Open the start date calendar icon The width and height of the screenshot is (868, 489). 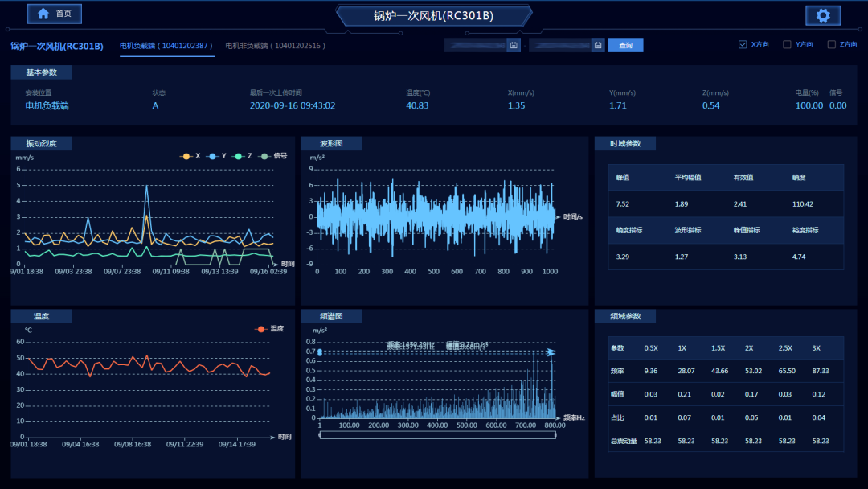coord(514,45)
